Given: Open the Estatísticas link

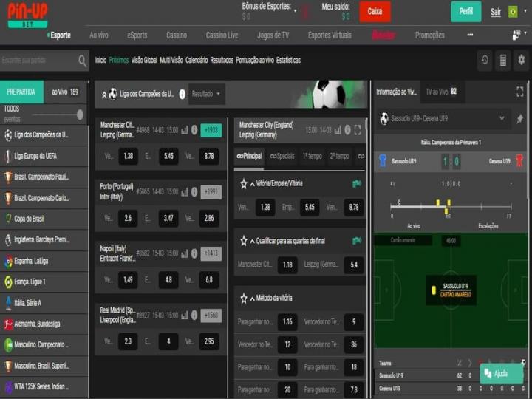Looking at the screenshot, I should (x=288, y=61).
